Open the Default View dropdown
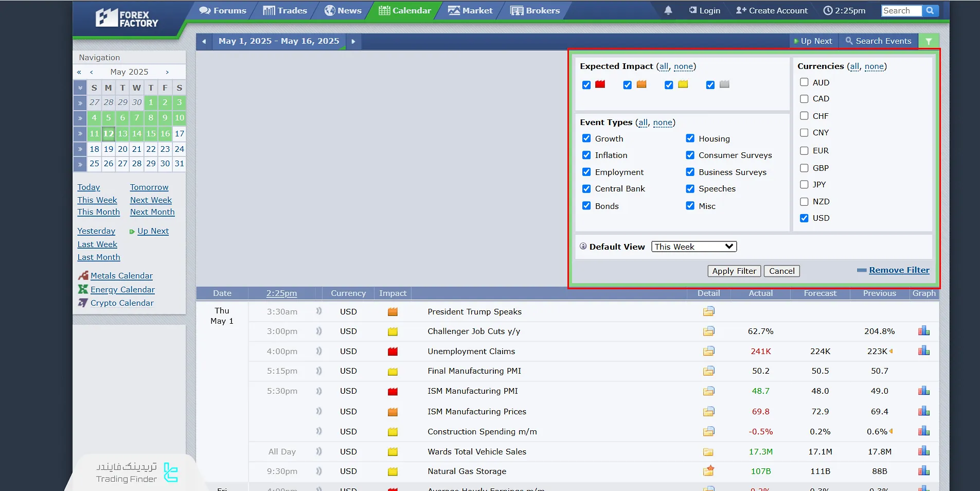Image resolution: width=980 pixels, height=491 pixels. click(x=693, y=247)
